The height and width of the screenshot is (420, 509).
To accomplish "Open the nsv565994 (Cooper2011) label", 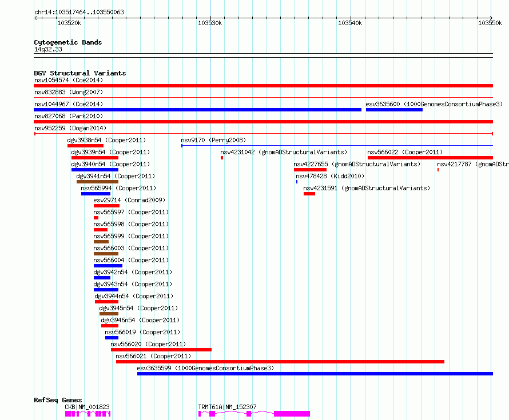I will click(x=118, y=188).
